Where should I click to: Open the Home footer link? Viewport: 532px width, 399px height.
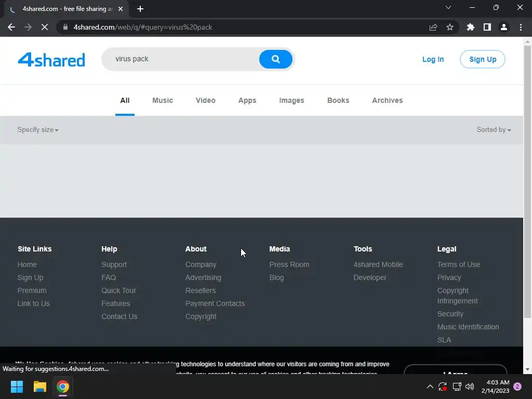pos(27,264)
